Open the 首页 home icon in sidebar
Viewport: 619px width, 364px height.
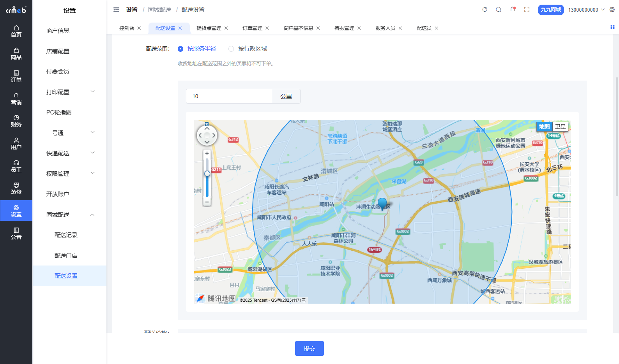(x=16, y=31)
